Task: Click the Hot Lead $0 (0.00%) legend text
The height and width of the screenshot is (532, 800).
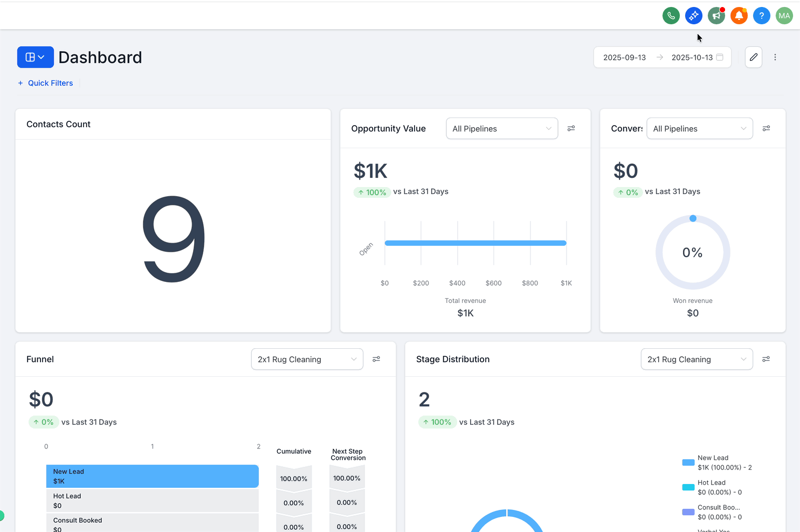Action: pyautogui.click(x=720, y=487)
